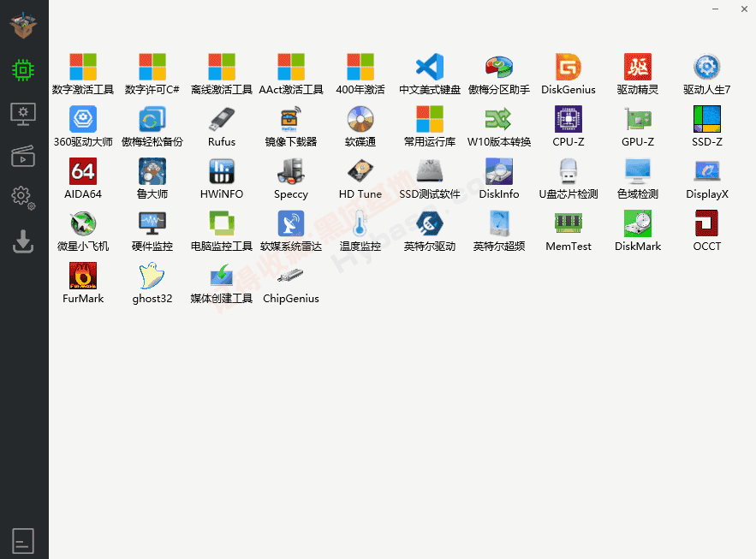
Task: Launch 驱动精灵
Action: (638, 74)
